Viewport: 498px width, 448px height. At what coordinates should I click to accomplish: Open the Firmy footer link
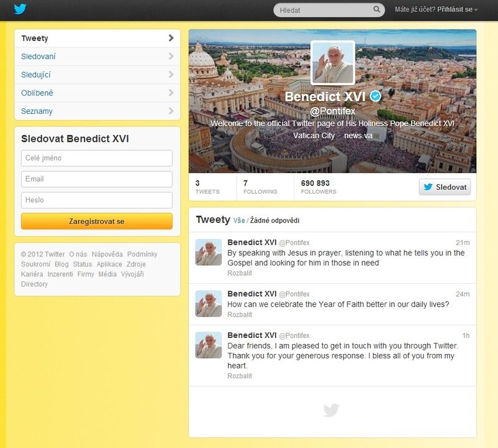pos(86,274)
